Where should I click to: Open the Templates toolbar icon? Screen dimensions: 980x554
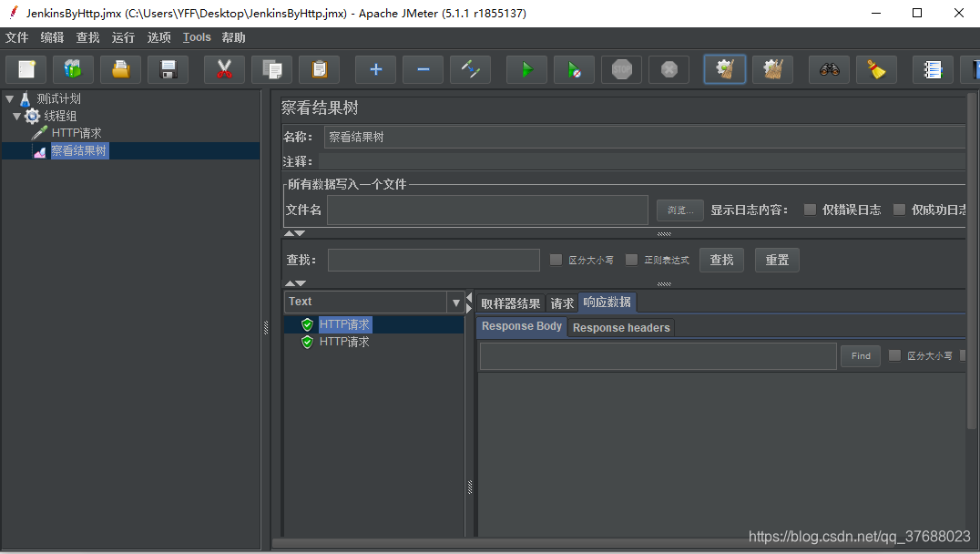point(73,69)
